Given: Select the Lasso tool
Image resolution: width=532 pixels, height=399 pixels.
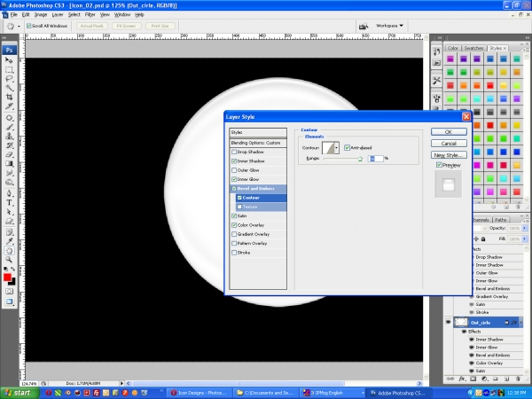Looking at the screenshot, I should pyautogui.click(x=9, y=79).
